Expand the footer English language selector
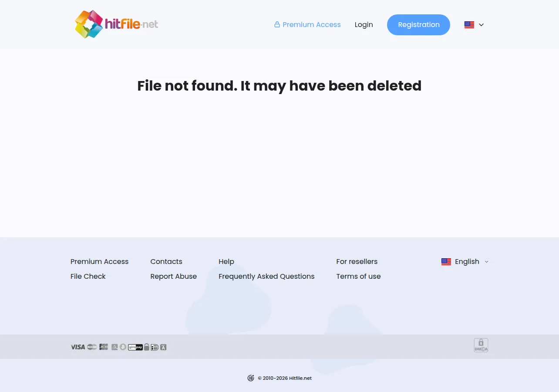The image size is (559, 392). click(465, 261)
